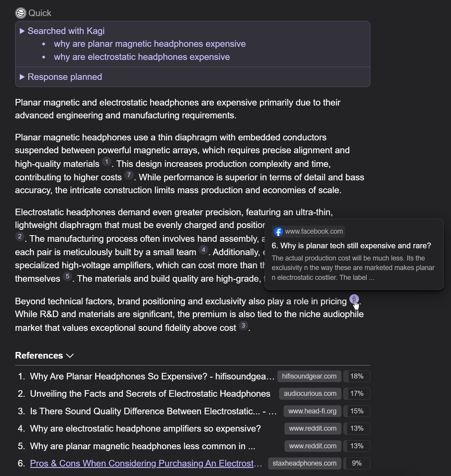Image resolution: width=451 pixels, height=476 pixels.
Task: Click the Kagi Quick assistant logo icon
Action: coord(21,13)
